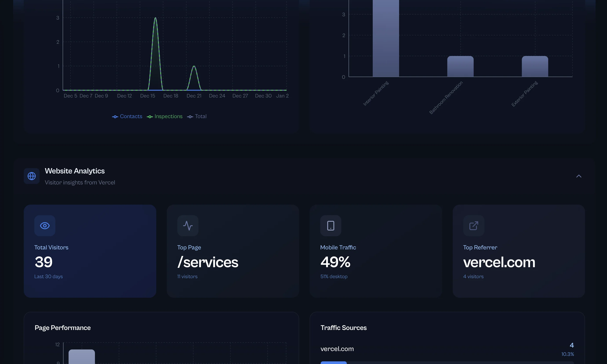Image resolution: width=607 pixels, height=364 pixels.
Task: Collapse the Website Analytics section
Action: (x=579, y=176)
